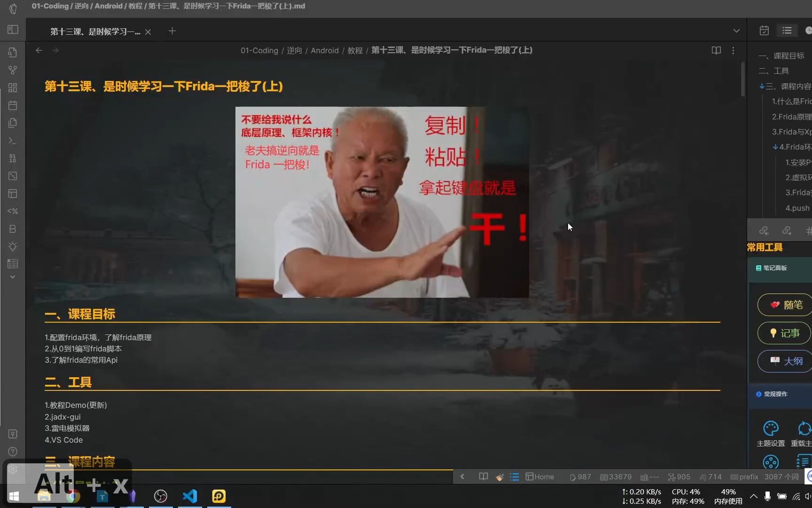Open the note's more options menu

pyautogui.click(x=733, y=50)
